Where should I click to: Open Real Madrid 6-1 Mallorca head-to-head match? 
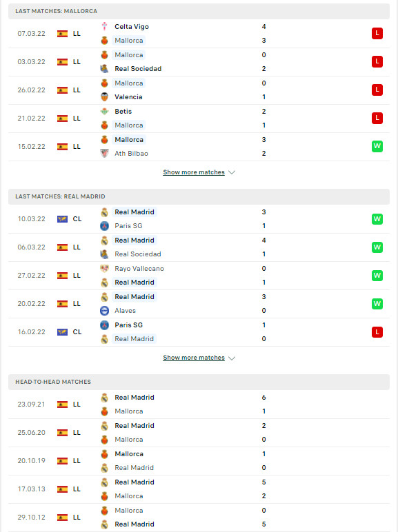point(199,404)
